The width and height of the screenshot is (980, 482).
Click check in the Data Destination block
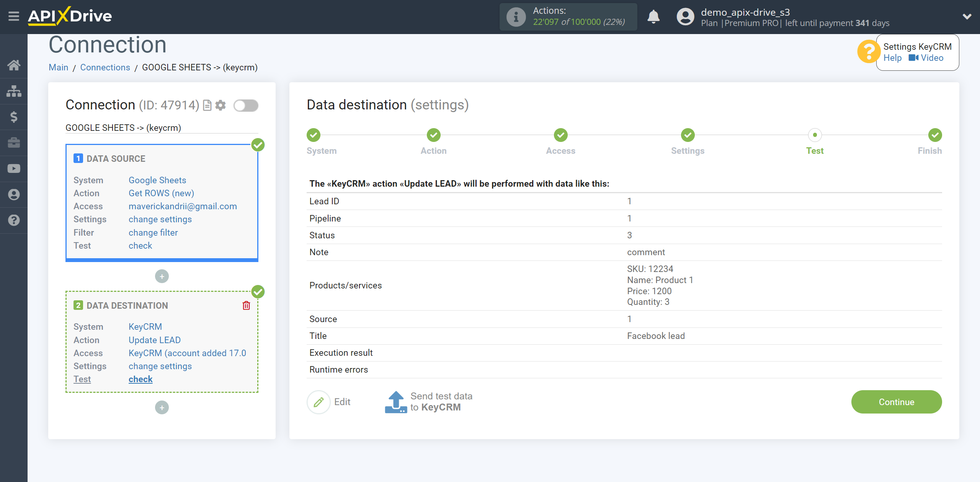click(140, 379)
